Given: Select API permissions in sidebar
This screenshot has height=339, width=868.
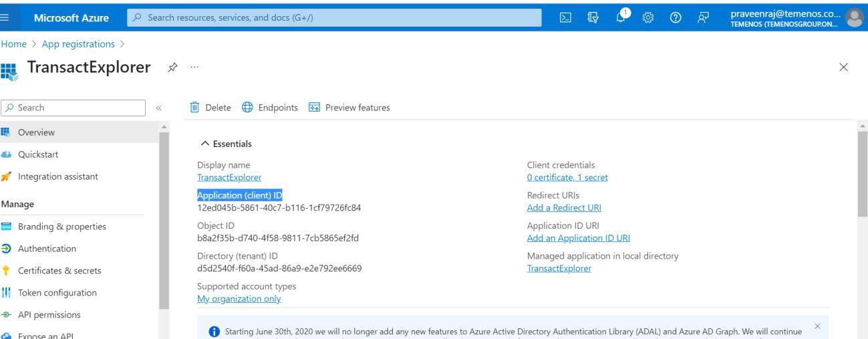Looking at the screenshot, I should click(x=49, y=315).
